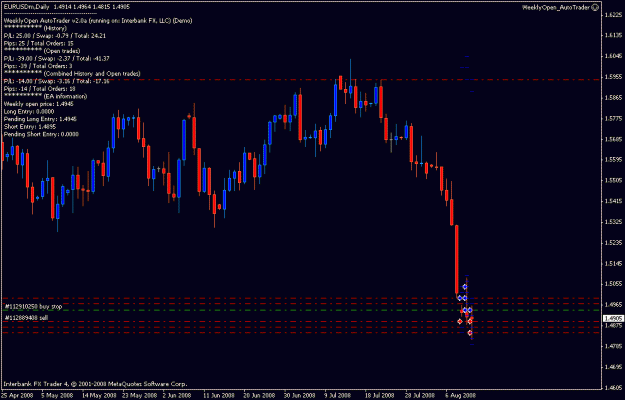This screenshot has height=400, width=625.
Task: Click the Pips: -14 total orders line
Action: coord(39,88)
